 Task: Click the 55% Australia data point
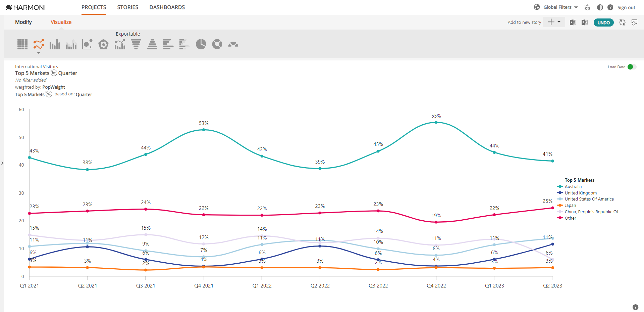(436, 122)
